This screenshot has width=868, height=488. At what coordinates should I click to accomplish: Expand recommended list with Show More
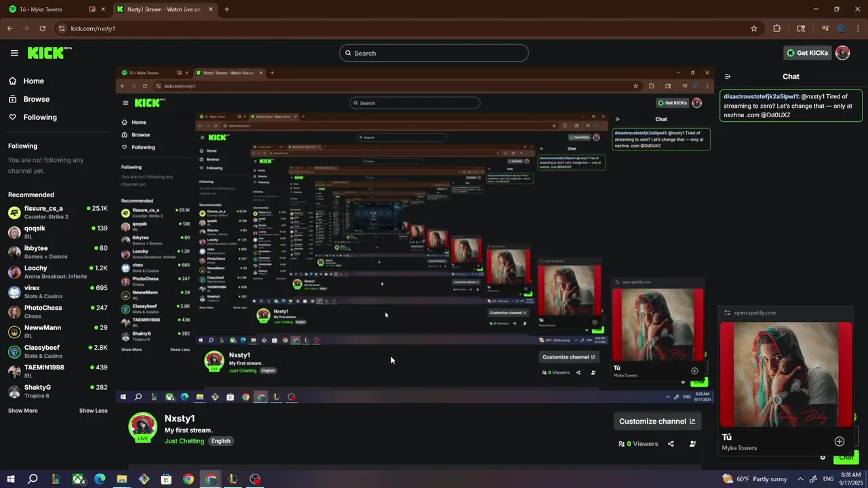(22, 411)
